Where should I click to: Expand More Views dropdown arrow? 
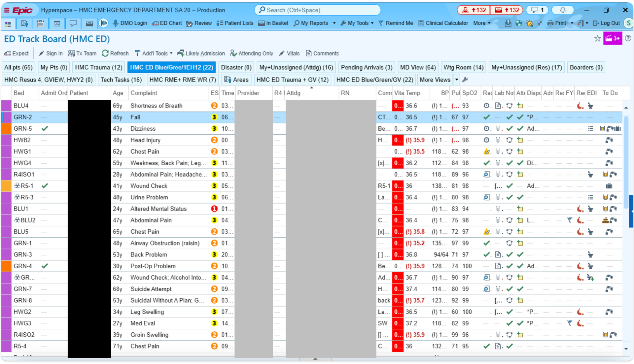457,80
